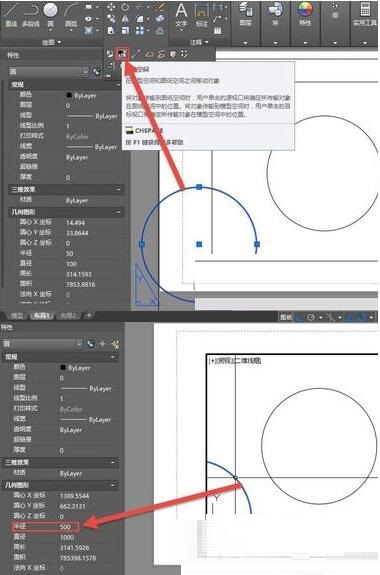
Task: Toggle PICKADD icon beside upper object dropdown
Action: (96, 72)
